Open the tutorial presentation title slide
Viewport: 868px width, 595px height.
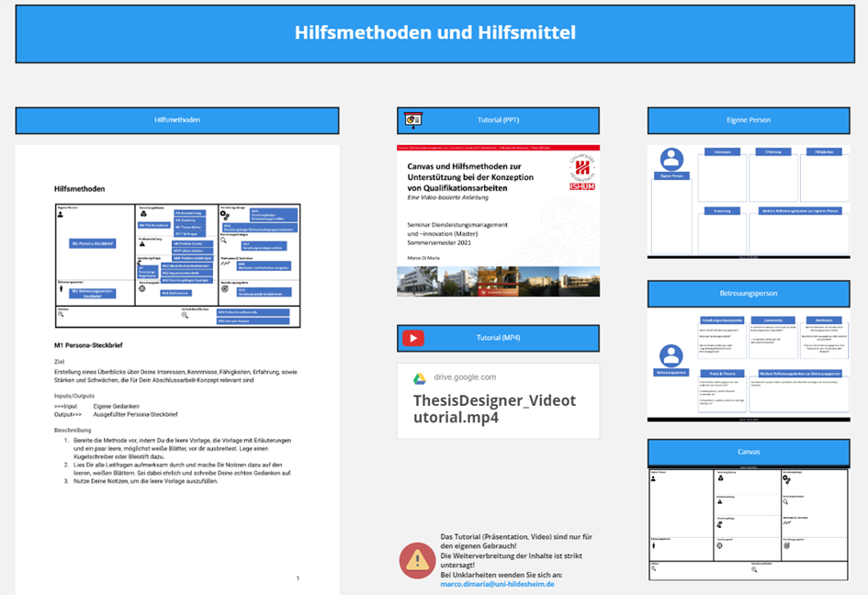pos(498,221)
